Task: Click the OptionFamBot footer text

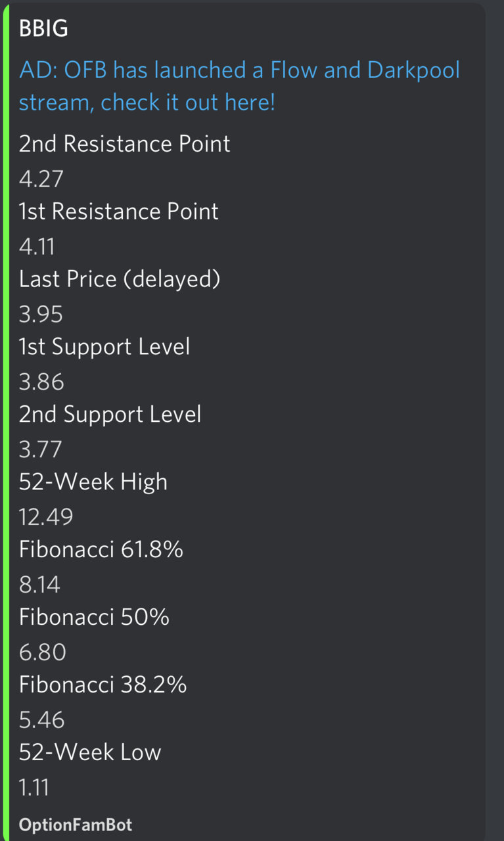Action: [x=76, y=825]
